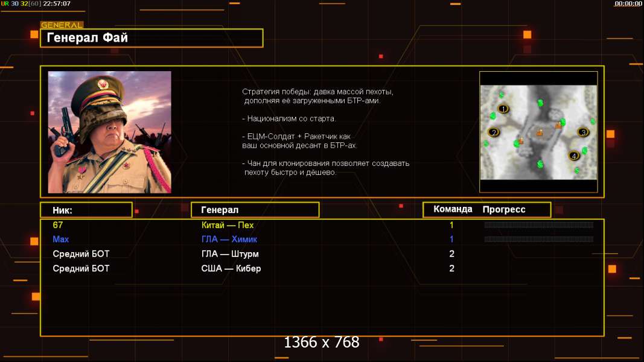Click green supply icon at minimap bottom center

[540, 164]
